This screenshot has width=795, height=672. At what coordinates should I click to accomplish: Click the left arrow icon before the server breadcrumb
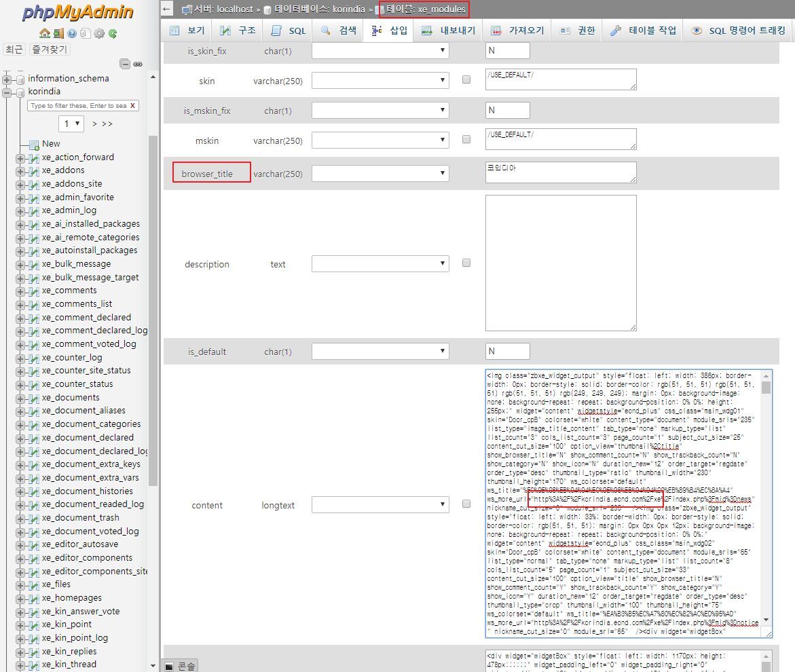coord(167,9)
